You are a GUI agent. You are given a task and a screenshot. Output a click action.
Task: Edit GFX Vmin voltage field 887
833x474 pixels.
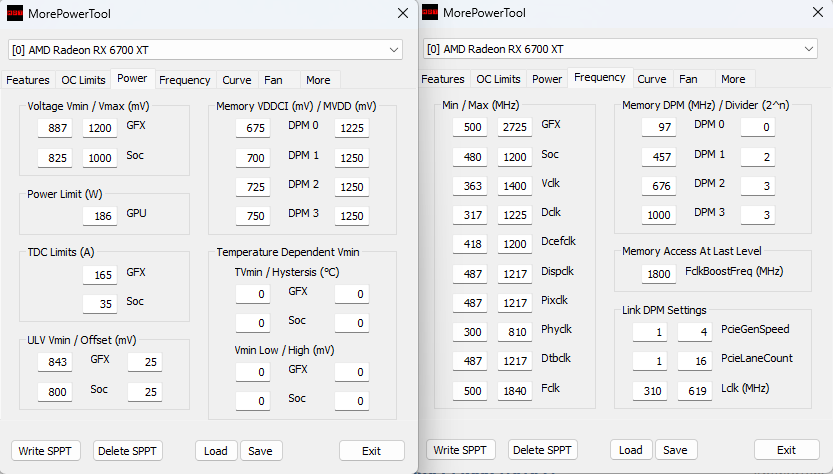(x=55, y=128)
